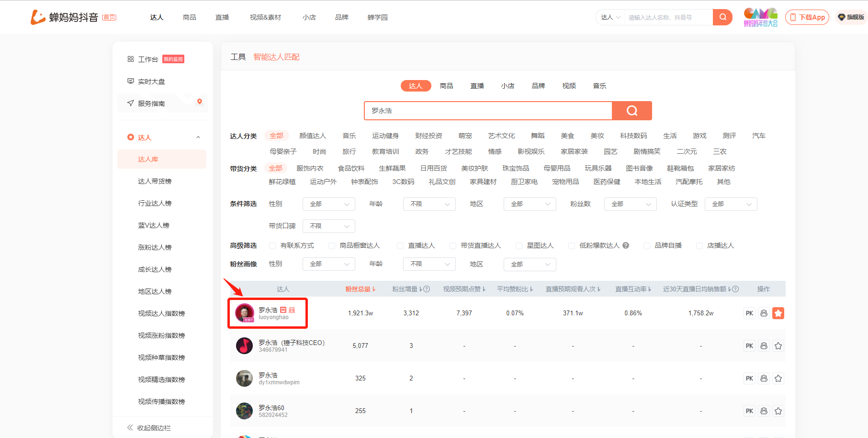The width and height of the screenshot is (868, 438).
Task: Open 智能达人匹配 link
Action: click(276, 57)
